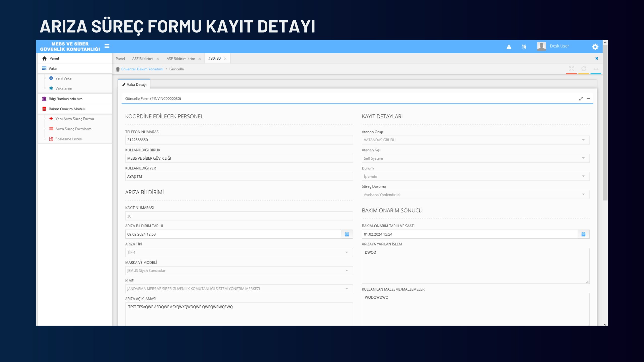644x362 pixels.
Task: Expand the Güncelle Form panel
Action: [581, 99]
